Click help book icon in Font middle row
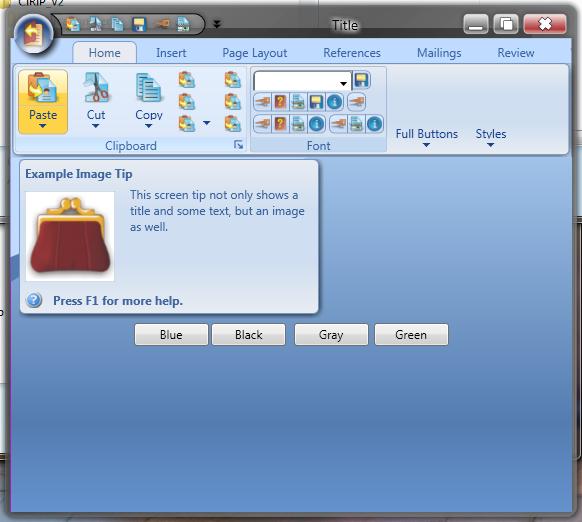The width and height of the screenshot is (582, 522). pos(281,102)
